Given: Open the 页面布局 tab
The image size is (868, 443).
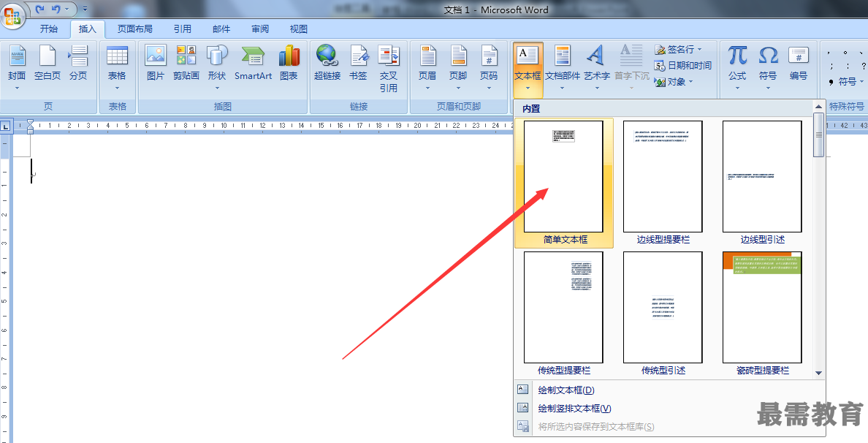Looking at the screenshot, I should click(134, 29).
